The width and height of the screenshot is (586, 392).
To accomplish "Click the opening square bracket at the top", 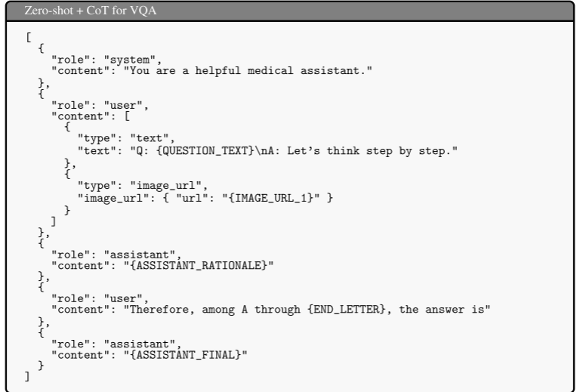I will pyautogui.click(x=26, y=36).
